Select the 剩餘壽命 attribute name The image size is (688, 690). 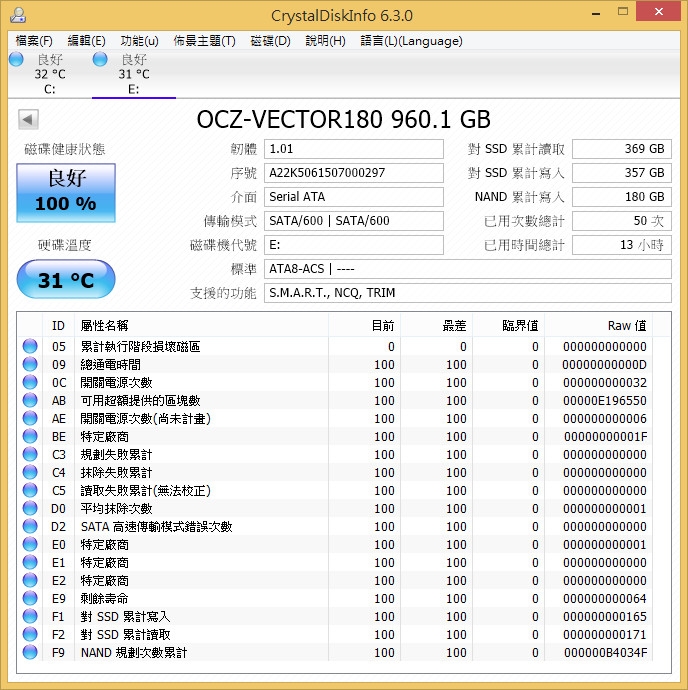pyautogui.click(x=104, y=598)
